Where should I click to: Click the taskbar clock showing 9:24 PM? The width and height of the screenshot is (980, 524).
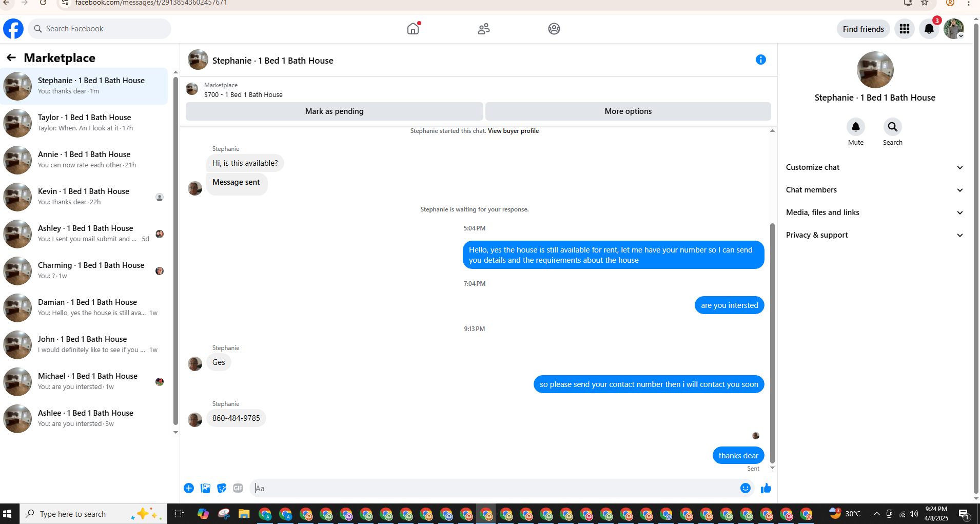[936, 514]
